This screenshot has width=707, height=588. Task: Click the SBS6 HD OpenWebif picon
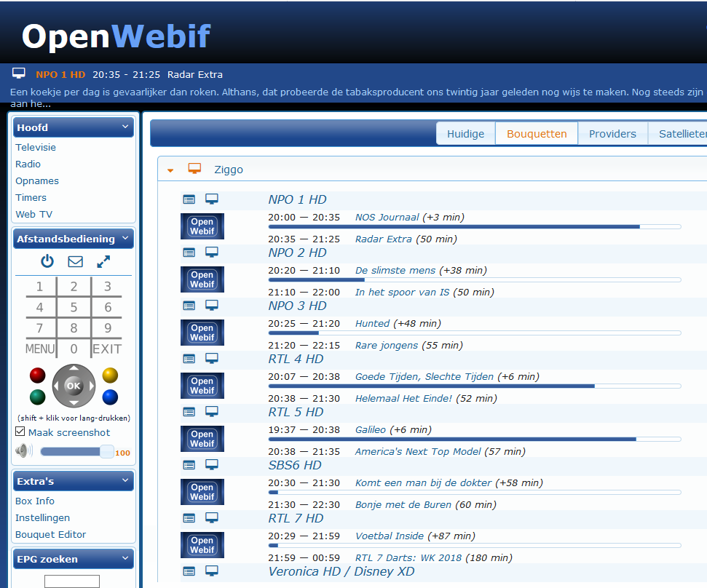202,492
